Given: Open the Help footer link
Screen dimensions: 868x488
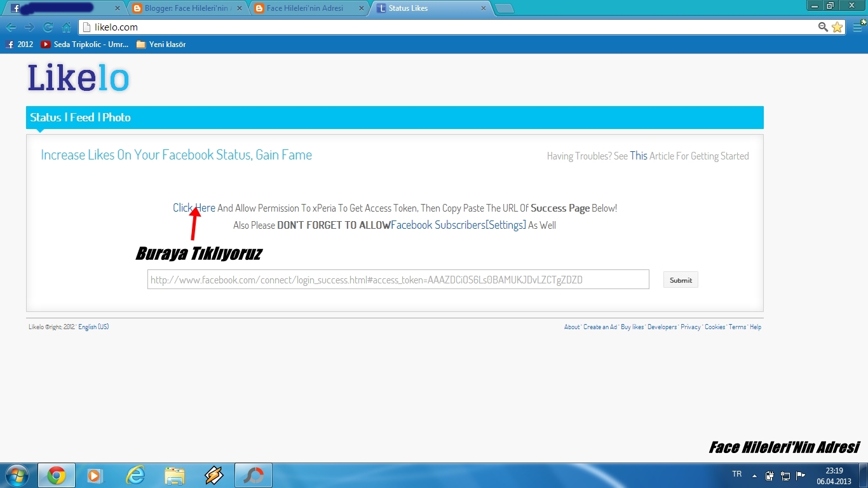Looking at the screenshot, I should point(756,327).
